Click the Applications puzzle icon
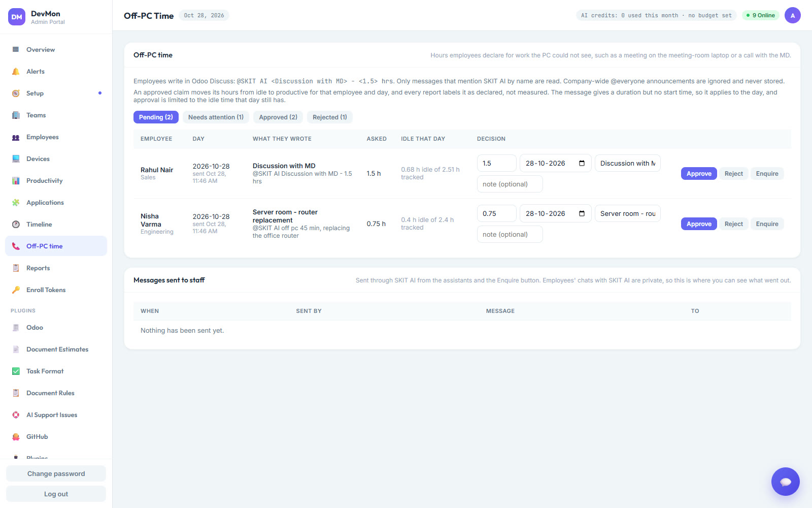812x508 pixels. click(16, 203)
